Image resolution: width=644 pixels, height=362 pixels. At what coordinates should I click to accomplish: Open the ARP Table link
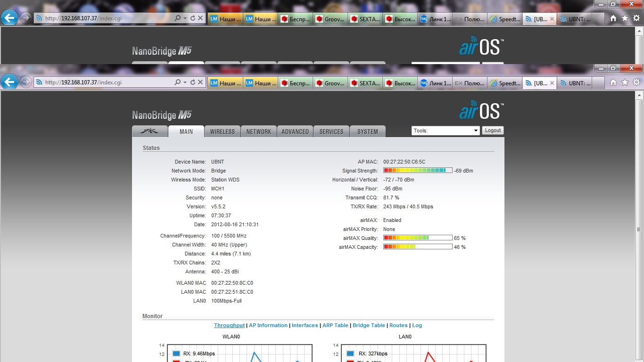point(335,325)
